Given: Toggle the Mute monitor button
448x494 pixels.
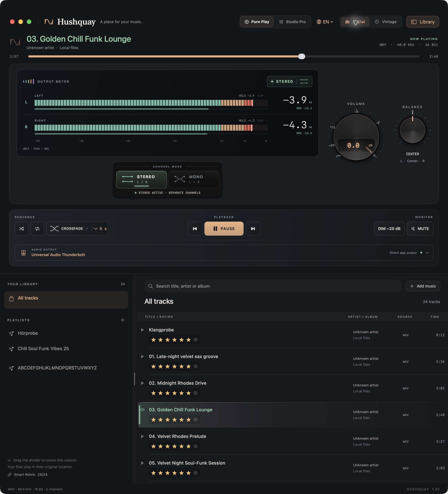Looking at the screenshot, I should [420, 229].
